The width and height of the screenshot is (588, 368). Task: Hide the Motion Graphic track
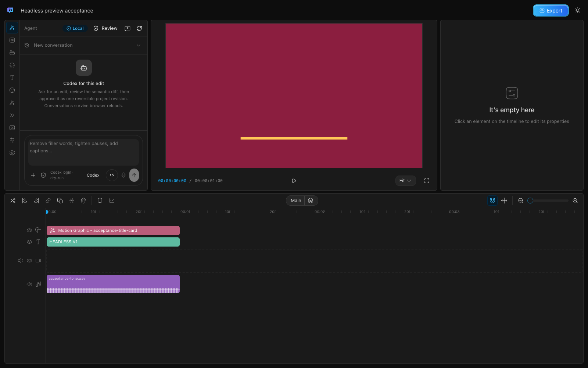29,230
